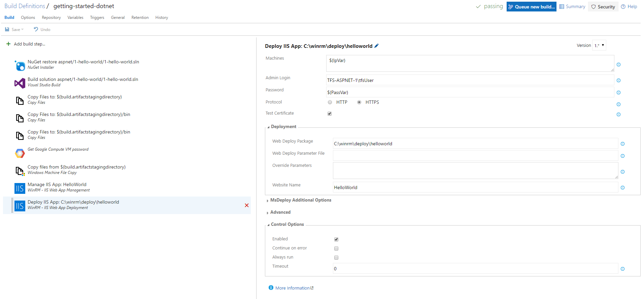This screenshot has width=644, height=299.
Task: Click the Build Definitions breadcrumb link
Action: tap(25, 6)
